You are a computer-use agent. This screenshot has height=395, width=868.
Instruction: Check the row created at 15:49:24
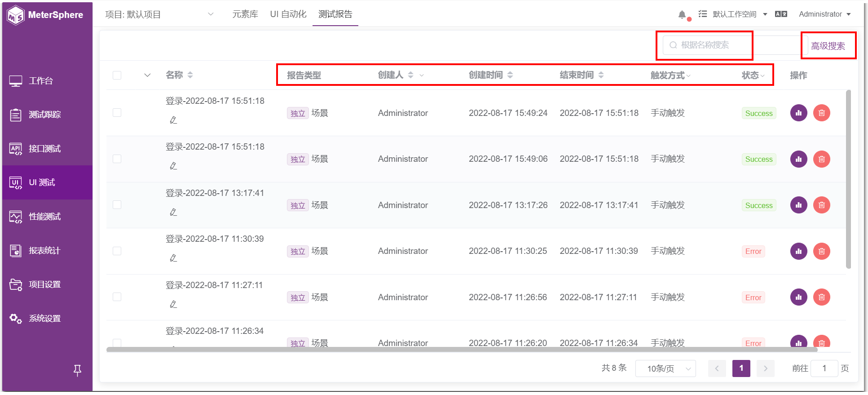tap(117, 113)
